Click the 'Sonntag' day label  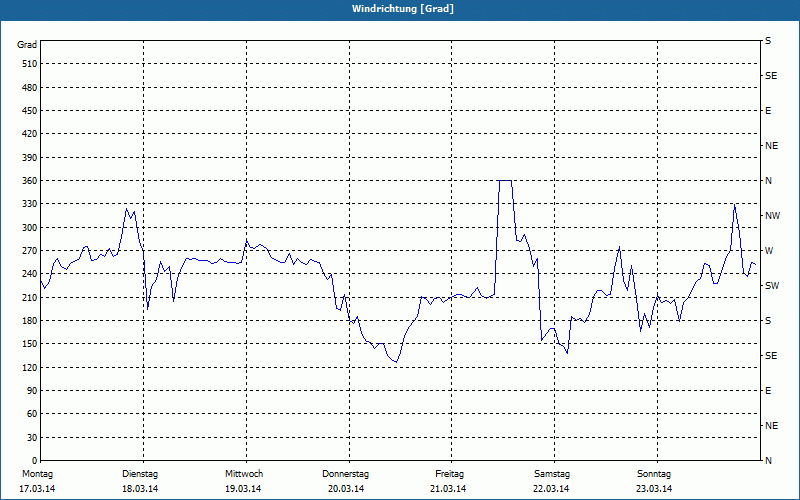(x=654, y=474)
